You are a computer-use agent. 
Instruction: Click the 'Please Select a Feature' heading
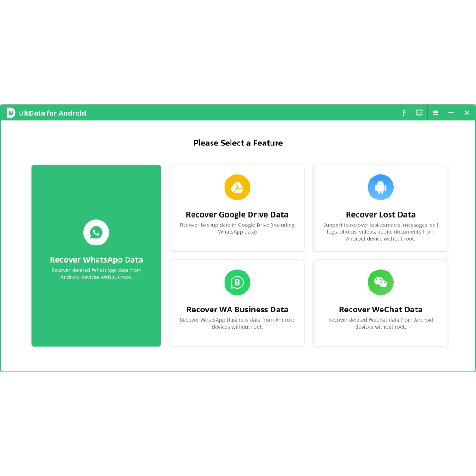point(238,143)
